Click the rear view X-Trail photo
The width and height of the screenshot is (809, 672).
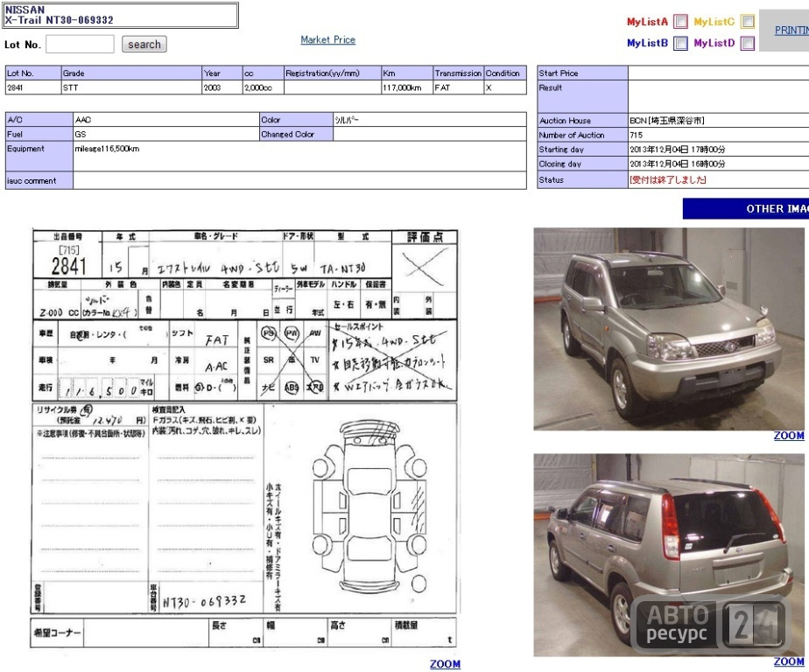point(669,555)
